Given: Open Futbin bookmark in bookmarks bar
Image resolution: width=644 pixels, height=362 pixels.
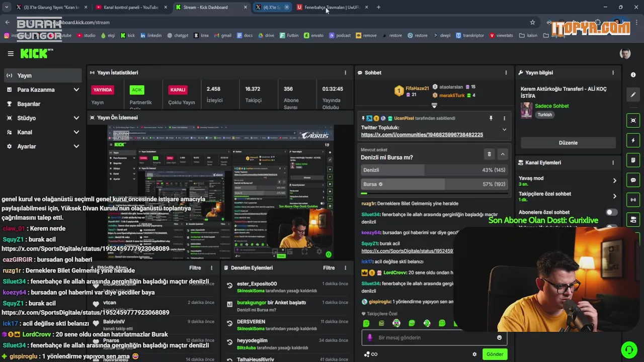Looking at the screenshot, I should (x=289, y=36).
